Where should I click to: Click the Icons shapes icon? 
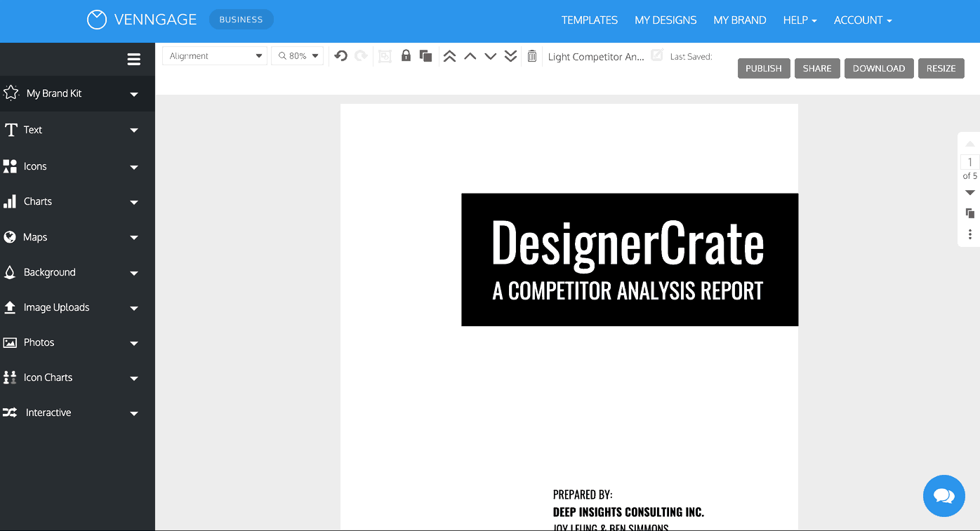[x=10, y=166]
